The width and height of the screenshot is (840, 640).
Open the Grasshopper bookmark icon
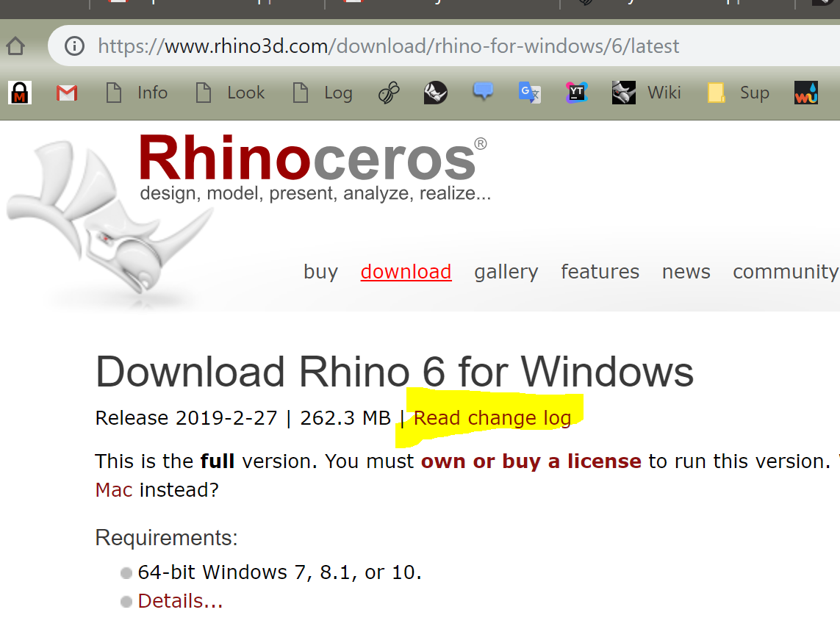(389, 93)
